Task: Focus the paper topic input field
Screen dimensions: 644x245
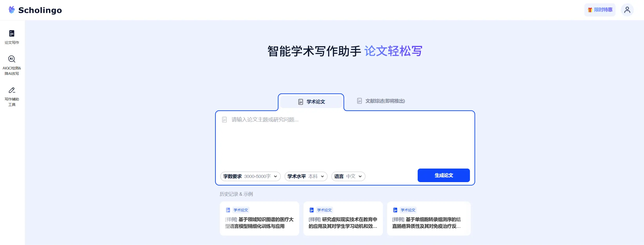Action: (x=344, y=138)
